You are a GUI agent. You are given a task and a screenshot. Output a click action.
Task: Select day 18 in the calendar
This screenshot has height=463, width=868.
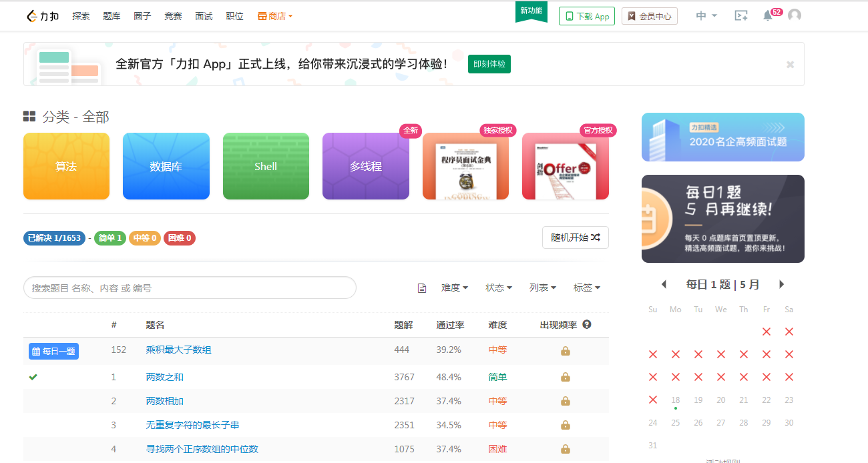coord(676,400)
